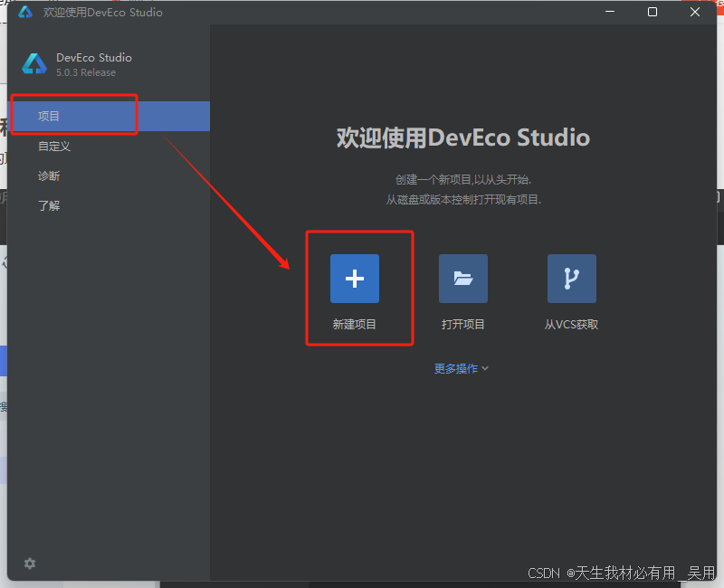
Task: Select the 项目 sidebar tab
Action: coord(109,117)
